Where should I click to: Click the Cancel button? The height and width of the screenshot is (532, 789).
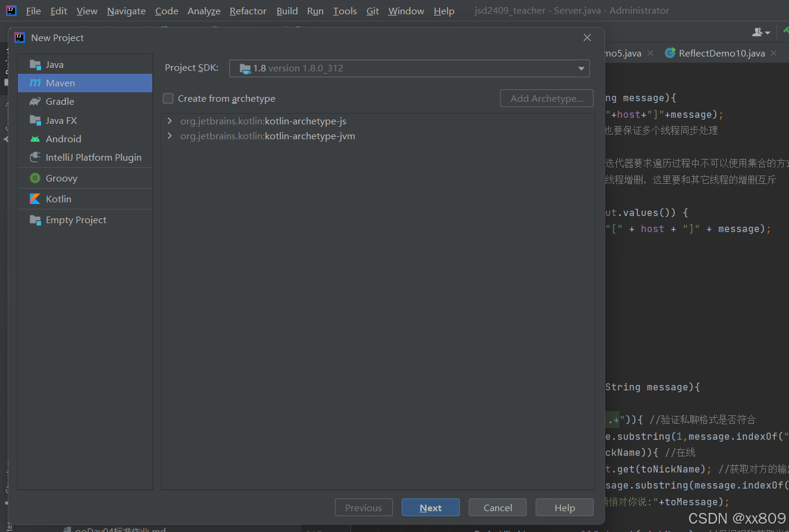point(498,508)
